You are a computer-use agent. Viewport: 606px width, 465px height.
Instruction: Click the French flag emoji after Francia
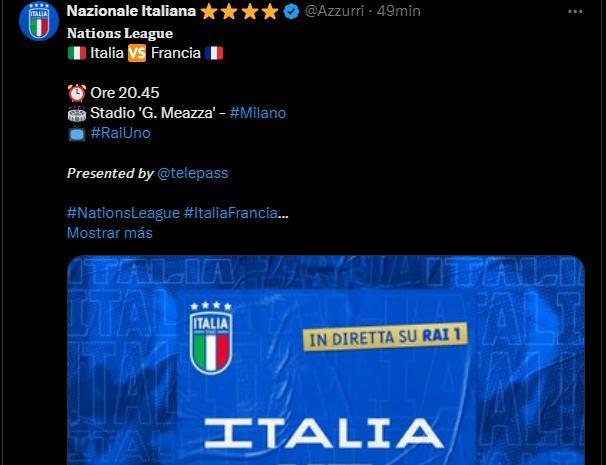pyautogui.click(x=214, y=53)
